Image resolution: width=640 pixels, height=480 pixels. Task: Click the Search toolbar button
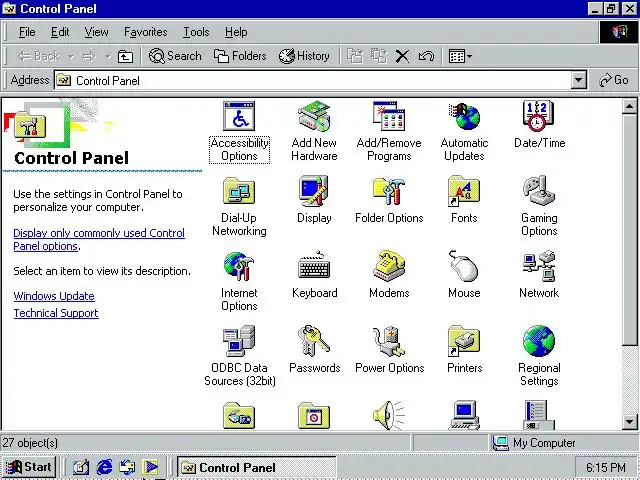(x=175, y=56)
